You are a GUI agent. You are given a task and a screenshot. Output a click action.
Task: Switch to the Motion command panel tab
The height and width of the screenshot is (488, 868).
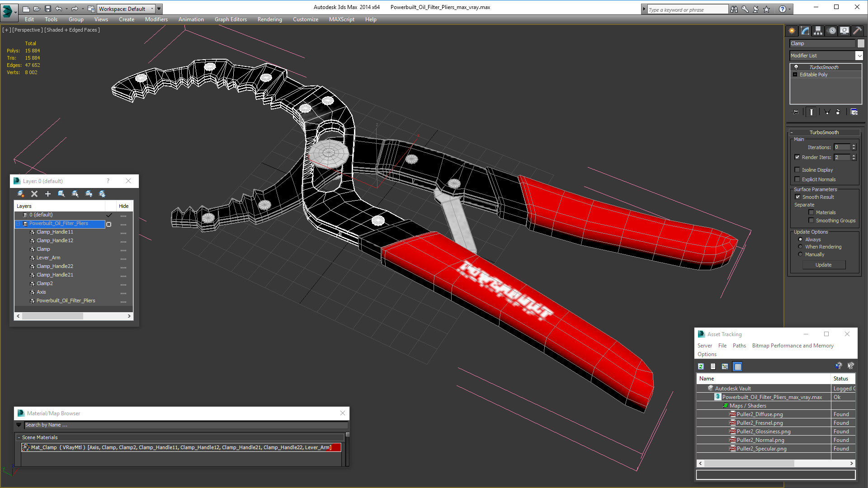[832, 31]
